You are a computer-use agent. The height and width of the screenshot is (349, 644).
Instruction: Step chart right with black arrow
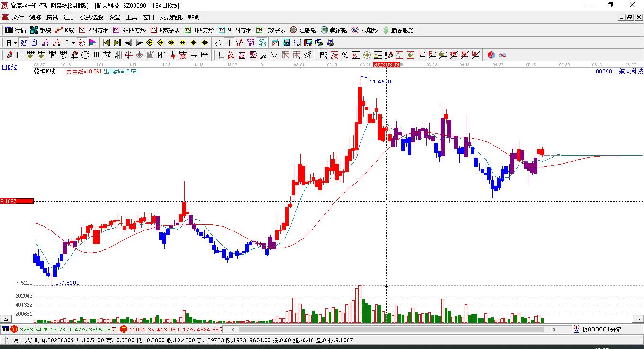[x=139, y=43]
